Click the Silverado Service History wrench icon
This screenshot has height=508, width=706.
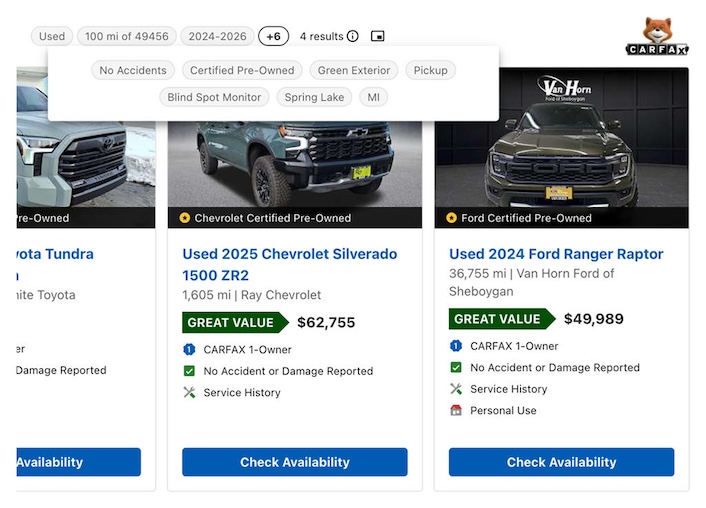(x=189, y=393)
